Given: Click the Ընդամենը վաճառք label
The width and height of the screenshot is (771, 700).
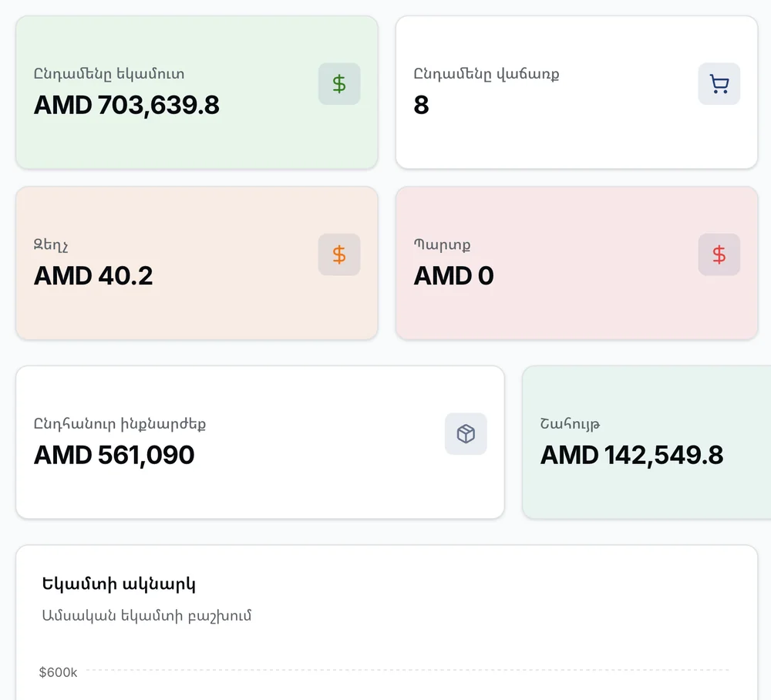Looking at the screenshot, I should click(x=487, y=74).
